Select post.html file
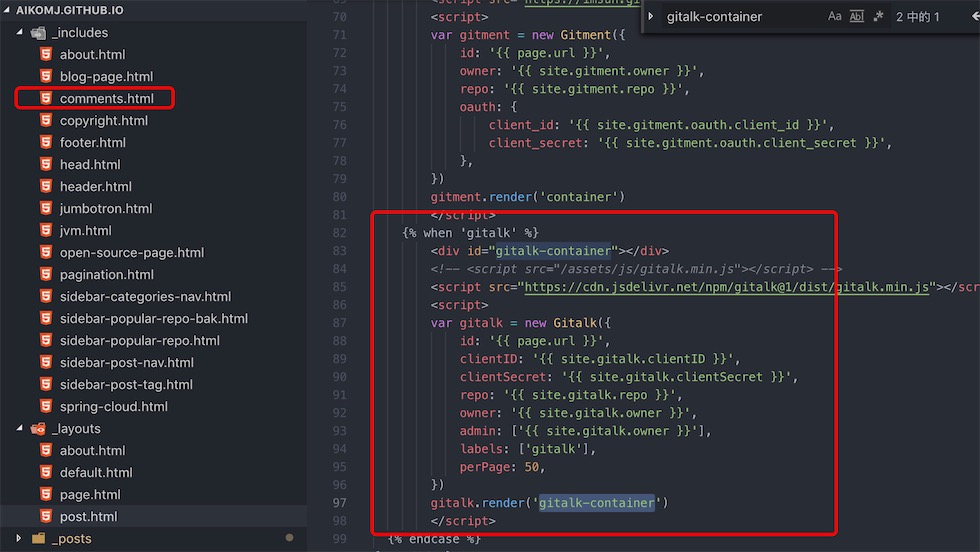Image resolution: width=980 pixels, height=552 pixels. pyautogui.click(x=89, y=516)
